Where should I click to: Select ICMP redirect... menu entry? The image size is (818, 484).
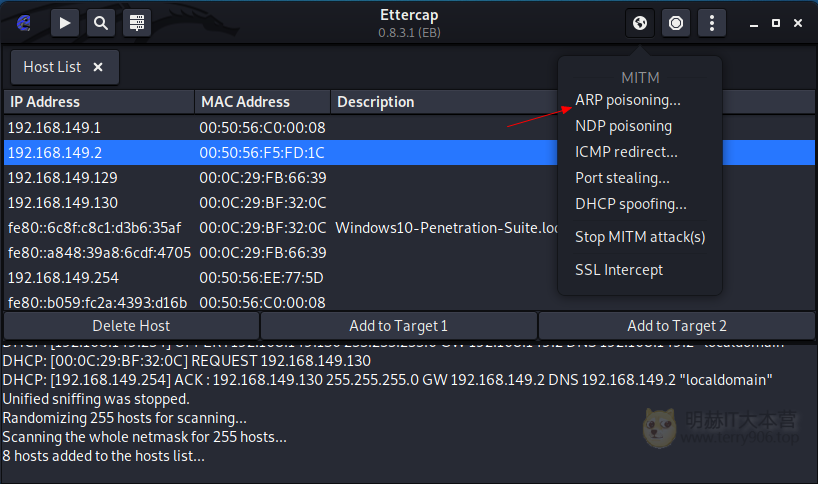[x=626, y=152]
